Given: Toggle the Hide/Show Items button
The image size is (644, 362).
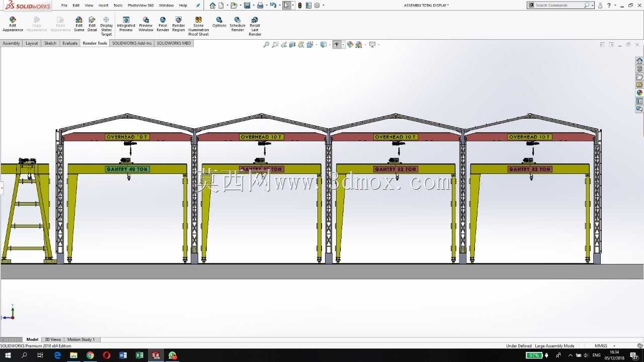Looking at the screenshot, I should click(337, 45).
